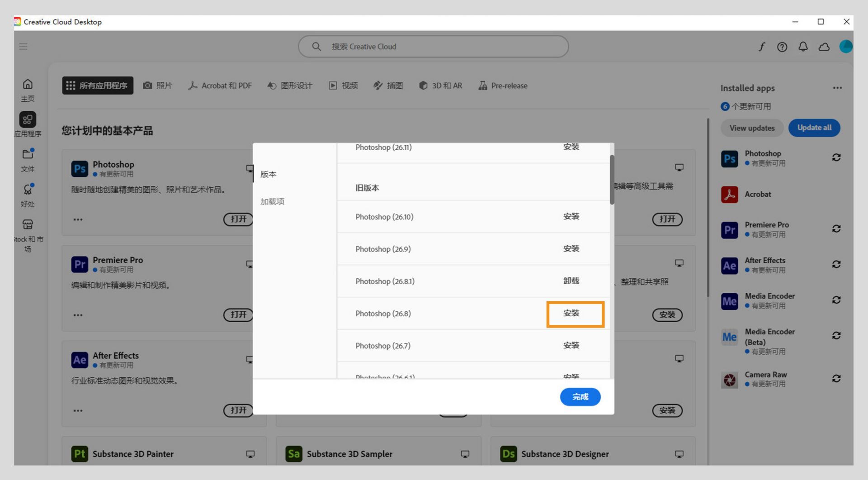Click Media Encoder (Beta) update refresh icon
The width and height of the screenshot is (868, 480).
(836, 335)
